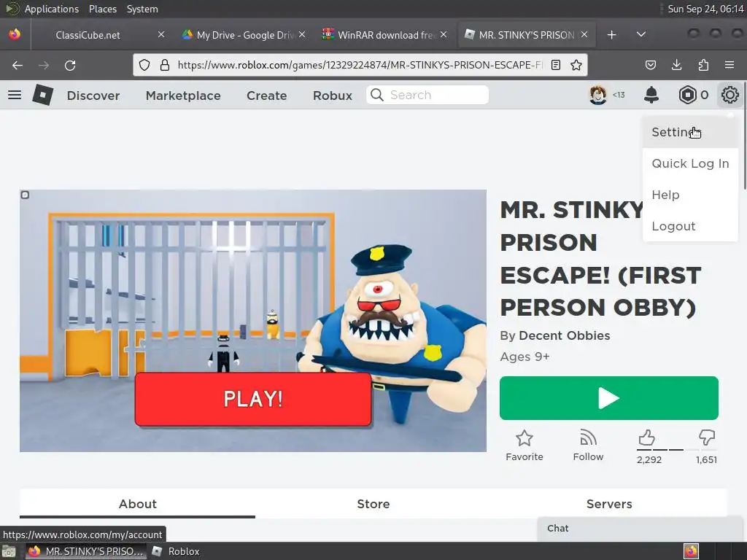Bookmark this page with star
Screen dimensions: 747x560
[x=576, y=65]
